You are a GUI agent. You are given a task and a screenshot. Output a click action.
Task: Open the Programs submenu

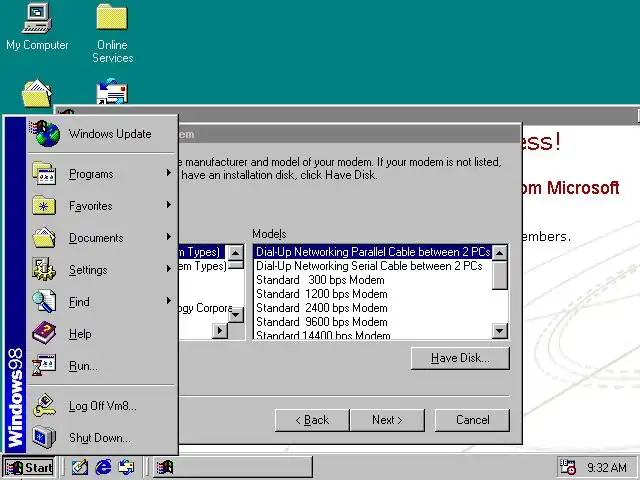click(102, 174)
